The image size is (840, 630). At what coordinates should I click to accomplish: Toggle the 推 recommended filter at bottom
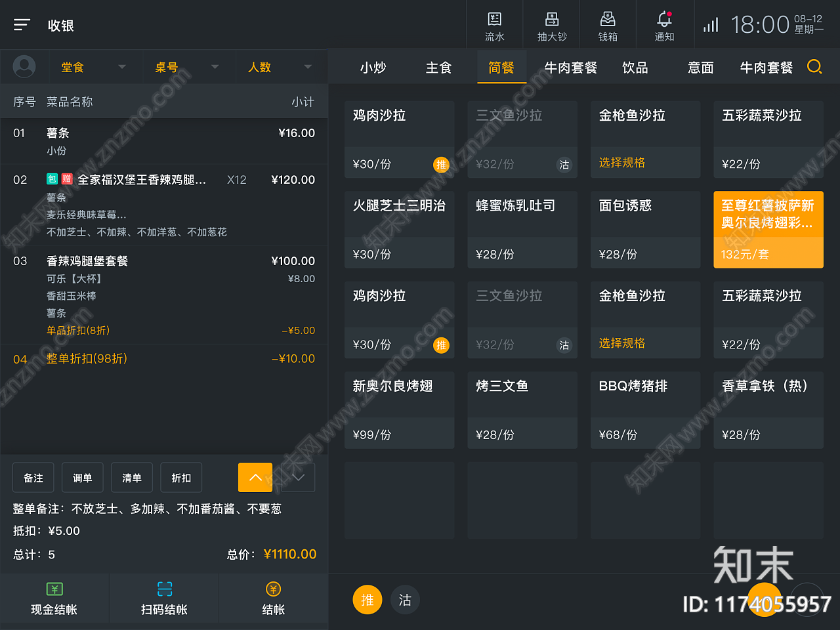coord(367,600)
